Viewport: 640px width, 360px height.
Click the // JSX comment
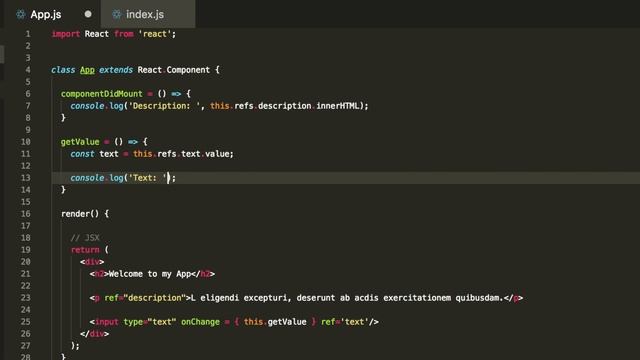[x=85, y=238]
